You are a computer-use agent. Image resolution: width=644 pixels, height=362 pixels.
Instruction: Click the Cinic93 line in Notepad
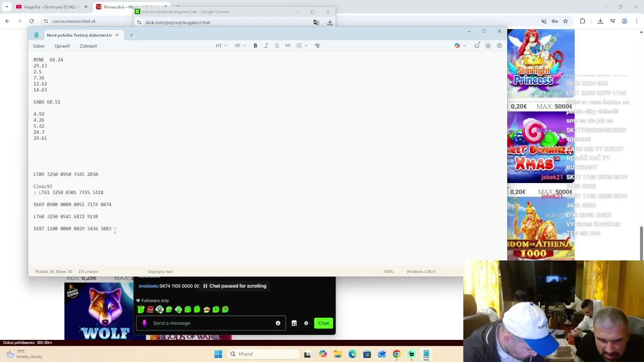pyautogui.click(x=43, y=187)
